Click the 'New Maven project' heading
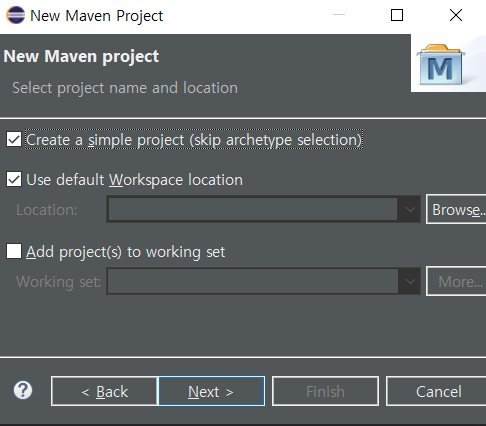Viewport: 486px width, 426px height. tap(81, 56)
